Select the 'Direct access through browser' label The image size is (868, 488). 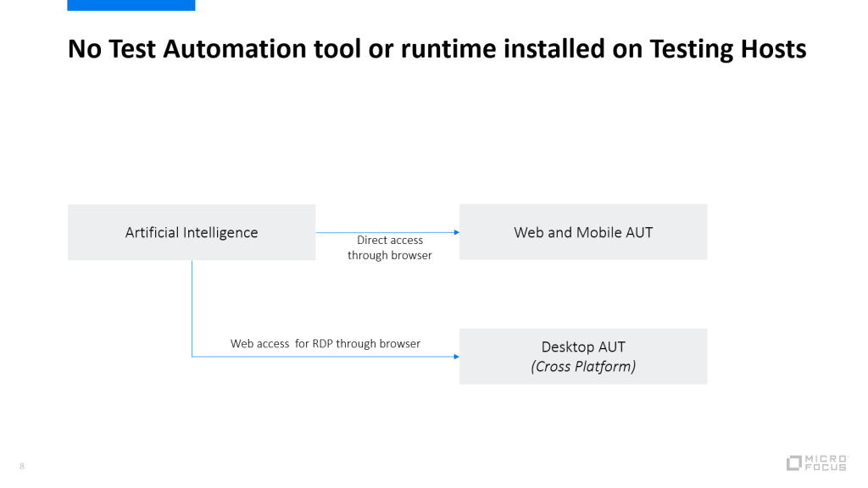[389, 247]
